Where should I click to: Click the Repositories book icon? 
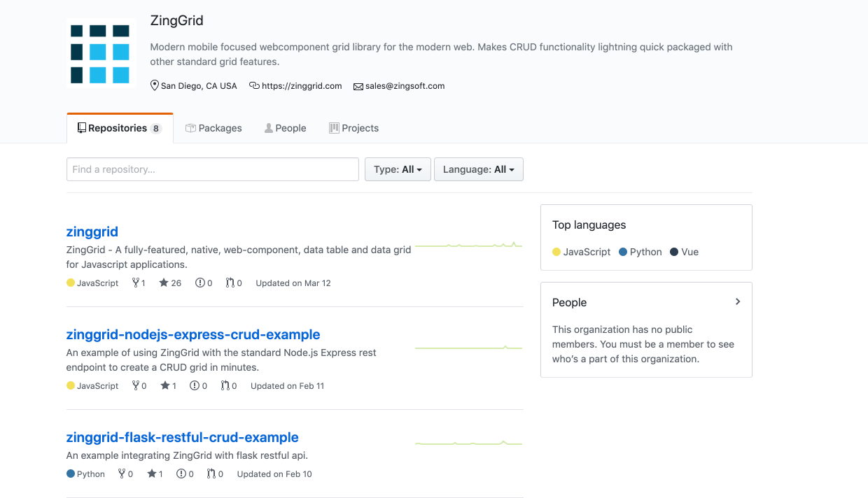pyautogui.click(x=80, y=128)
